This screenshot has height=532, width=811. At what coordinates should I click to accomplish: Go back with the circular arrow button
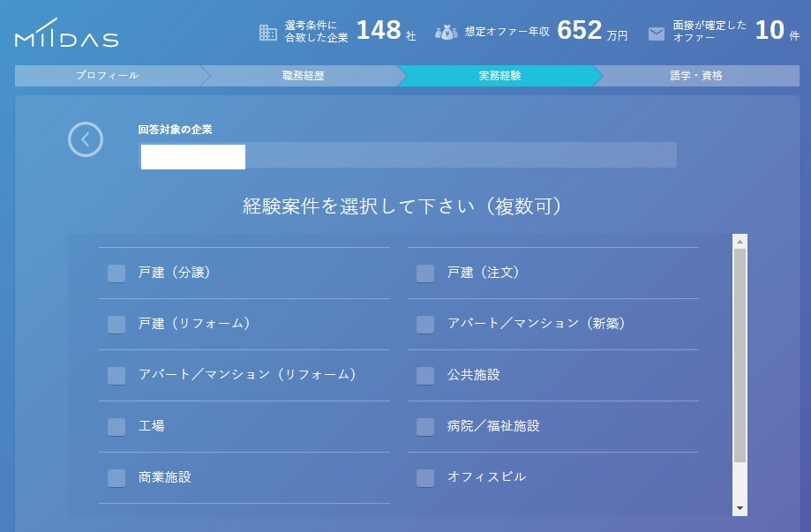86,139
